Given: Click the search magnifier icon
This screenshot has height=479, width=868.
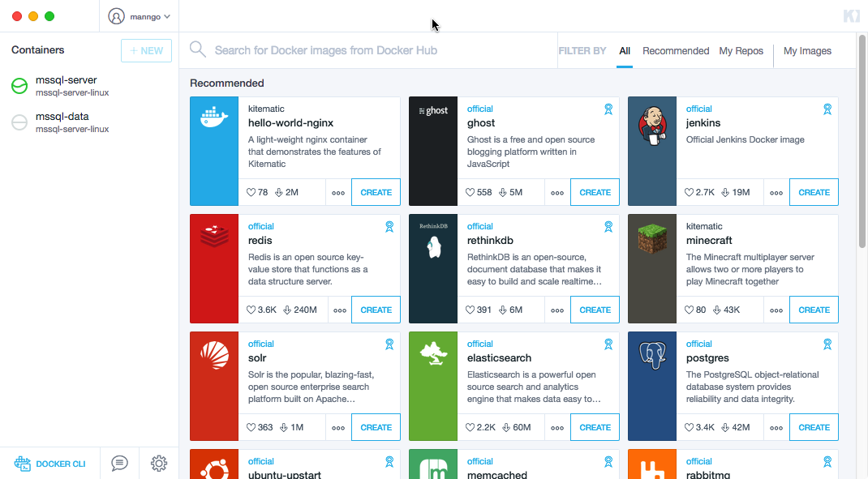Looking at the screenshot, I should pos(198,49).
